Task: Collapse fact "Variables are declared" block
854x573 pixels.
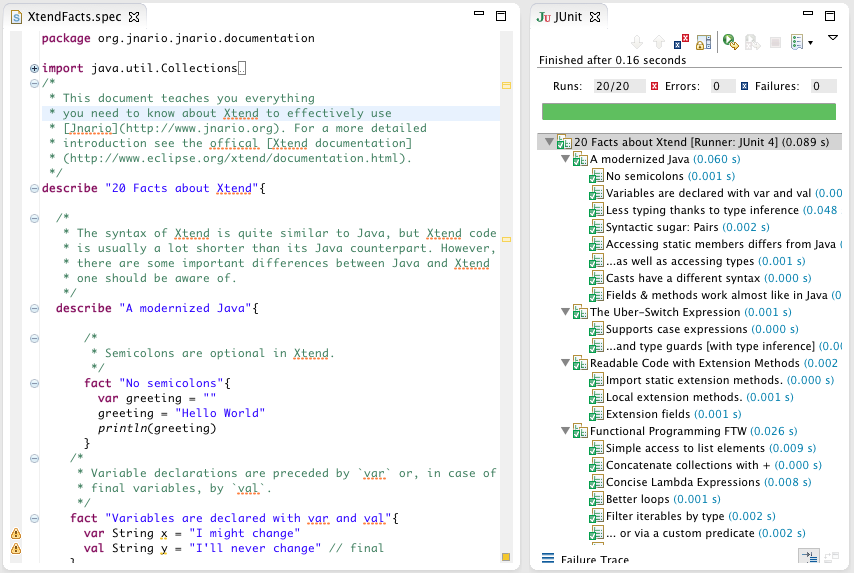Action: 34,519
